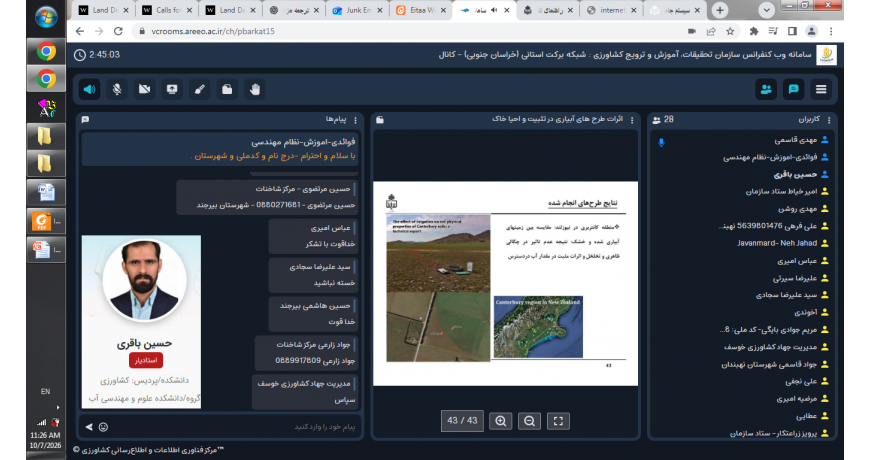Send the chat message with arrow icon
This screenshot has width=870, height=460.
89,427
